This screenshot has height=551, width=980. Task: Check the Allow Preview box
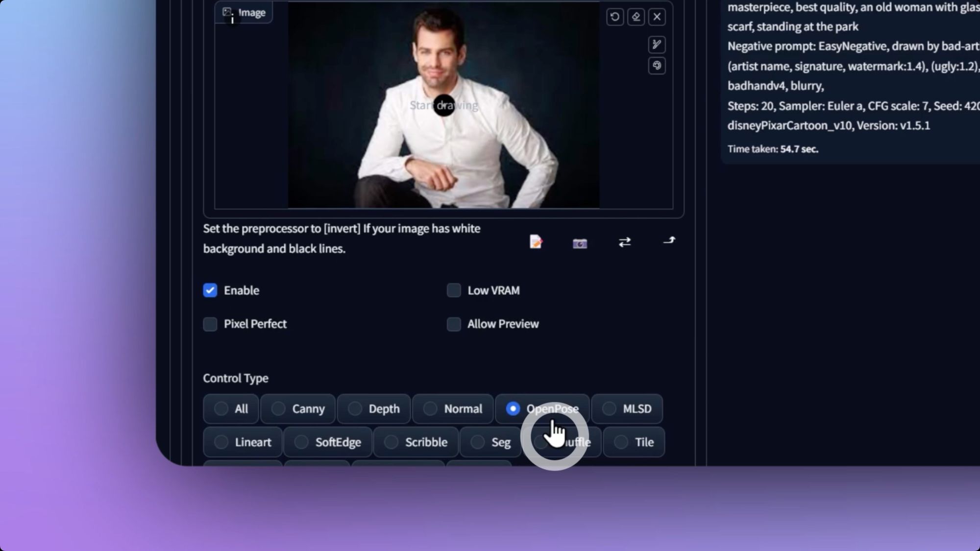(454, 324)
